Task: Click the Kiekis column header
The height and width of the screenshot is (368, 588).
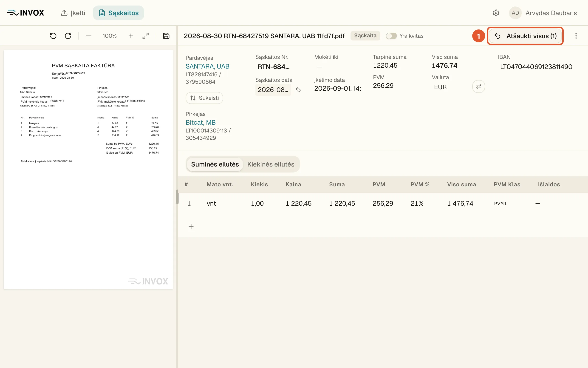Action: coord(260,184)
